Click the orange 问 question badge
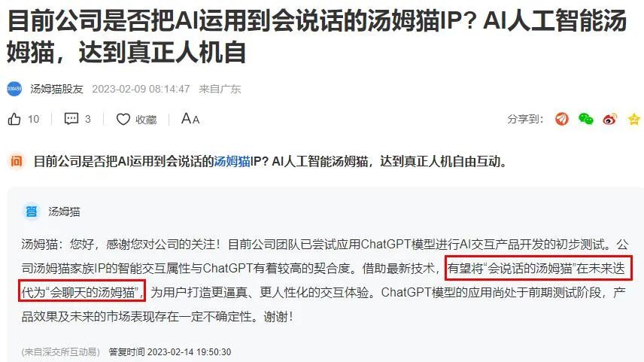This screenshot has height=362, width=644. pyautogui.click(x=16, y=162)
